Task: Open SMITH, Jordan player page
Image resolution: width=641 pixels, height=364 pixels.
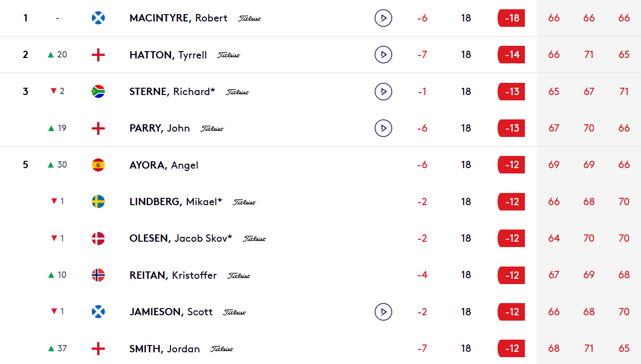Action: pos(164,349)
